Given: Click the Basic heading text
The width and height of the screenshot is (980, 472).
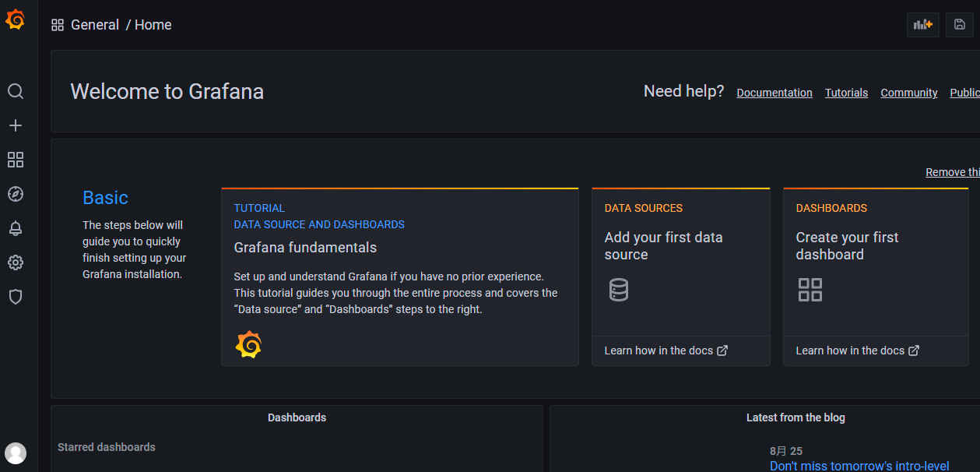Looking at the screenshot, I should click(105, 198).
